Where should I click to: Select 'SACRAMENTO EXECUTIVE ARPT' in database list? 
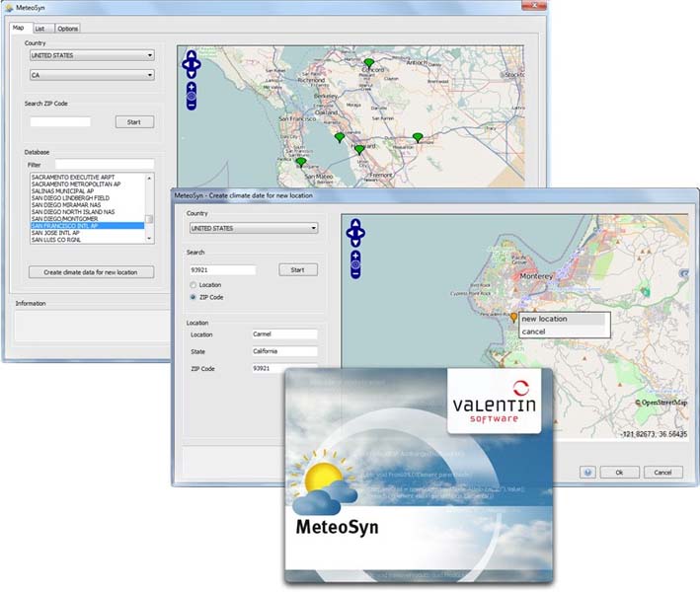[x=87, y=178]
